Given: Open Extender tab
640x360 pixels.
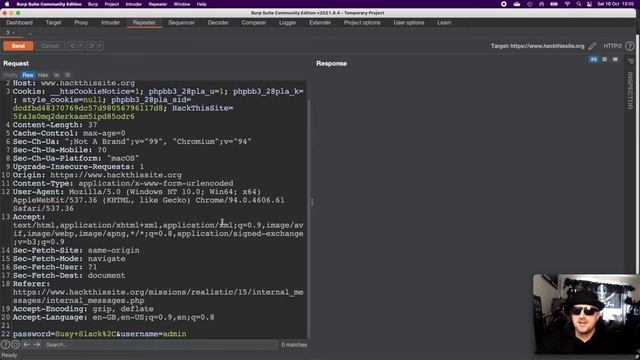Looking at the screenshot, I should coord(320,23).
